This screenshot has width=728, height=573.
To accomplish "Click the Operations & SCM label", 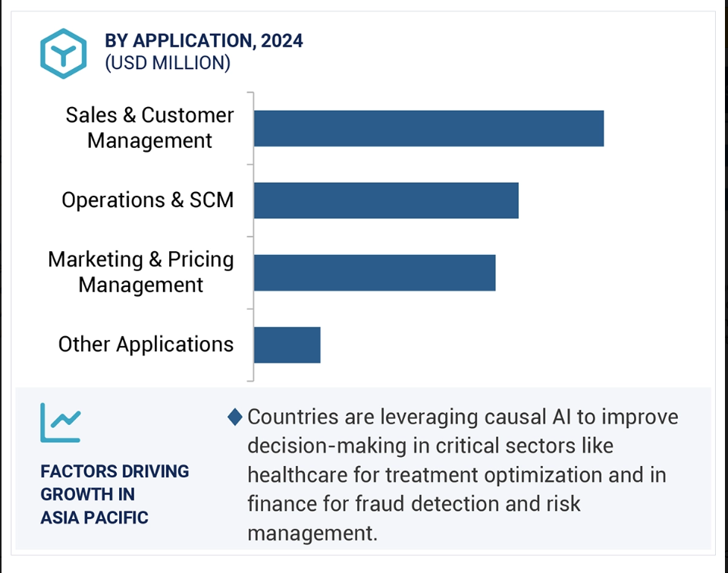I will (x=148, y=200).
